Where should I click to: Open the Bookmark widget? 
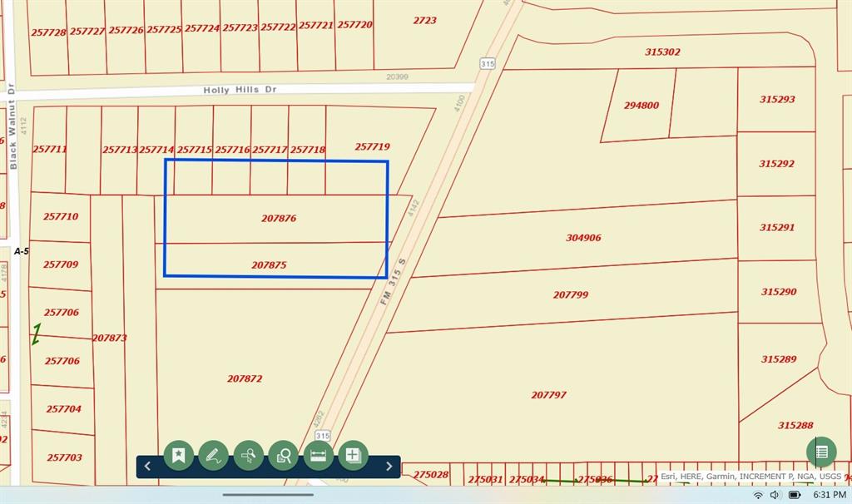pyautogui.click(x=179, y=455)
